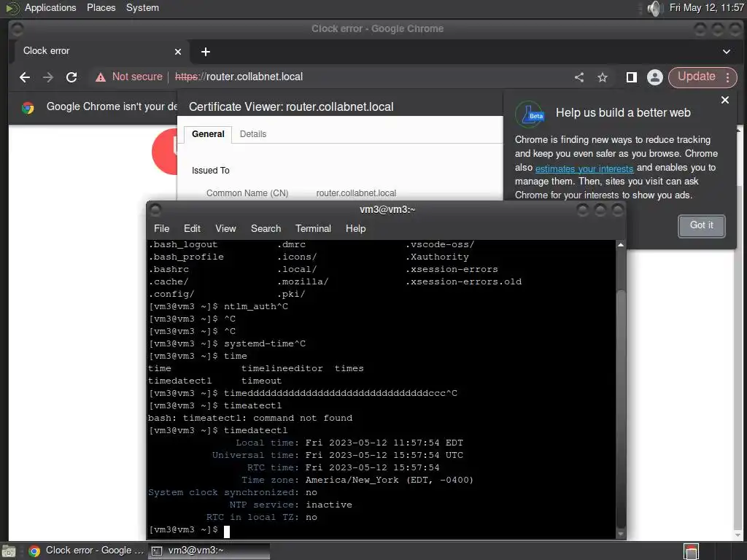Screen dimensions: 747x560
Task: Open the terminal window menu button
Action: [155, 209]
